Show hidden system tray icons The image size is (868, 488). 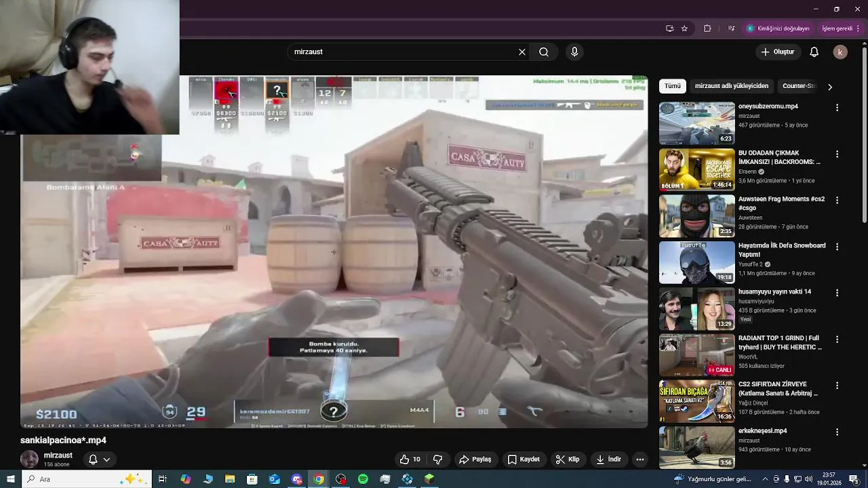pyautogui.click(x=765, y=479)
